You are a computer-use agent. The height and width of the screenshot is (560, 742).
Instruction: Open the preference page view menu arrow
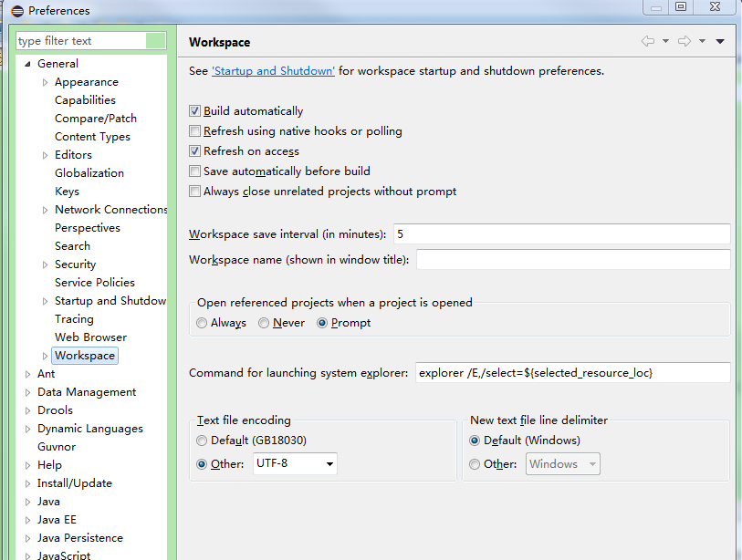coord(720,41)
